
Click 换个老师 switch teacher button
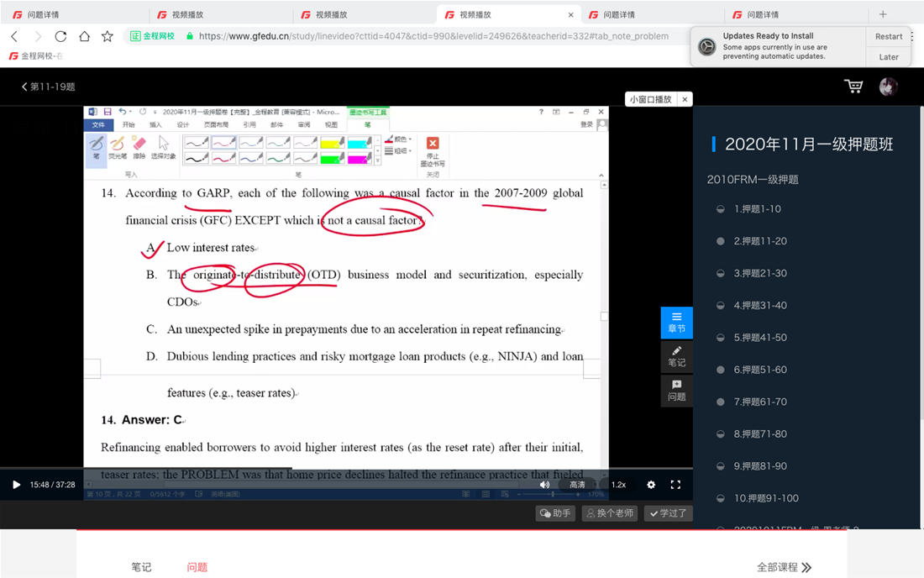609,513
